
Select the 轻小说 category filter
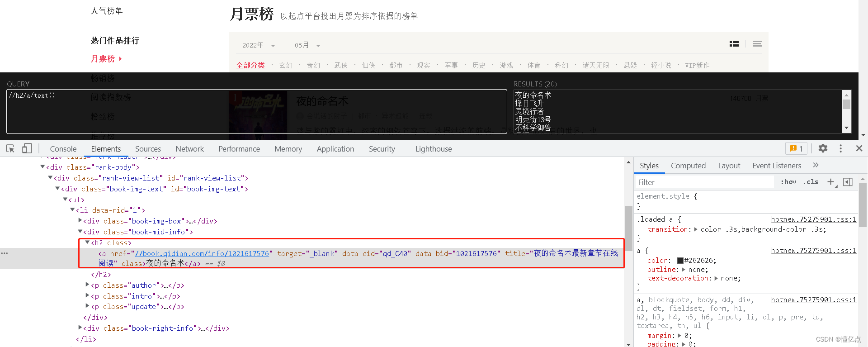coord(661,65)
